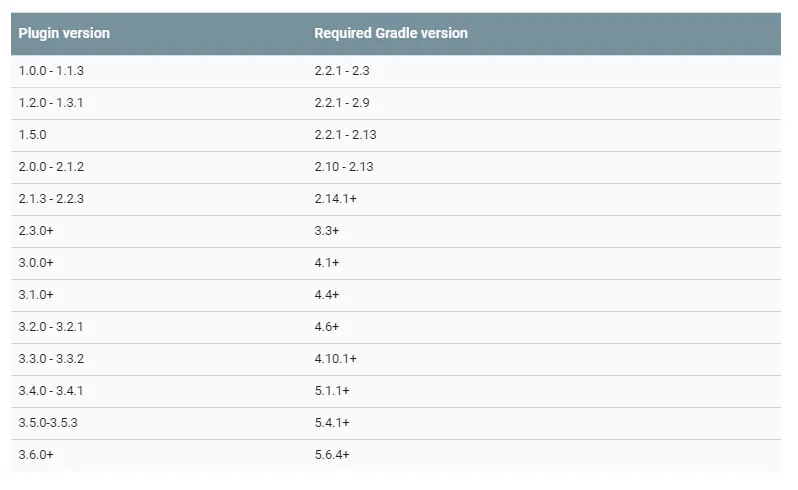798x490 pixels.
Task: Click the "Required Gradle version" column header
Action: click(x=391, y=33)
